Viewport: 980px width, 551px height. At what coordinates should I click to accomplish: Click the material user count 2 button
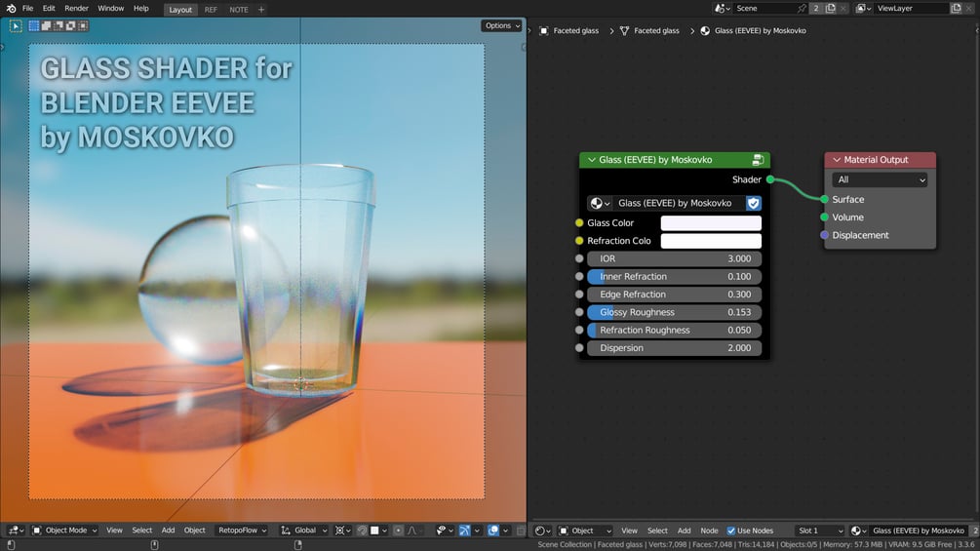976,531
